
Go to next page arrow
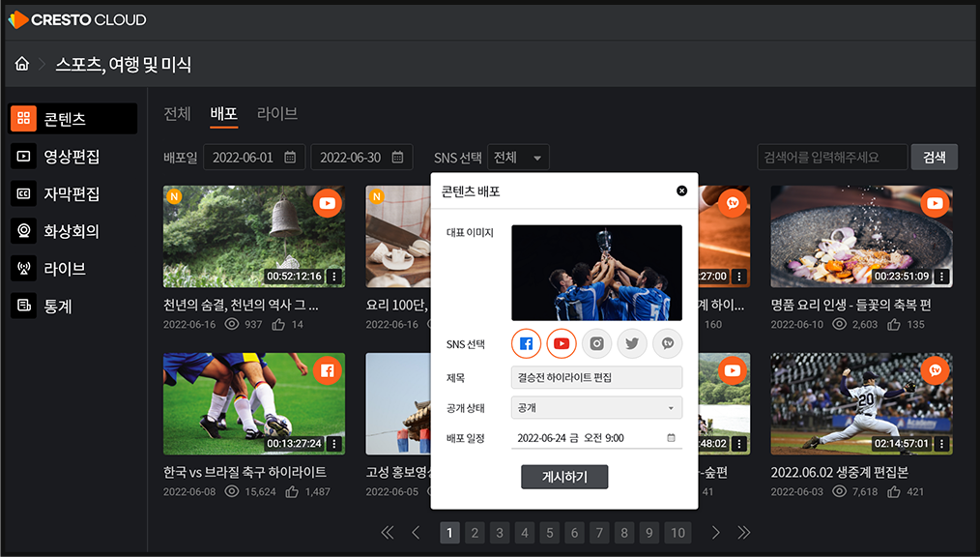[715, 533]
